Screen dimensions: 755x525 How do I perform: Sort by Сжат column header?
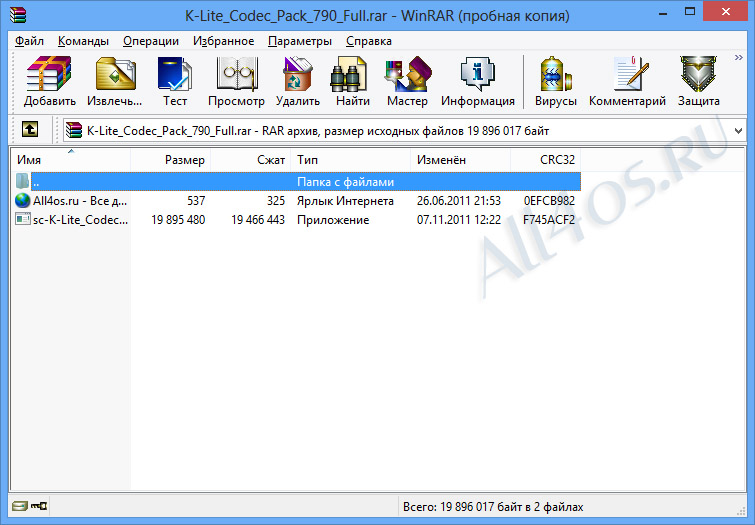251,160
